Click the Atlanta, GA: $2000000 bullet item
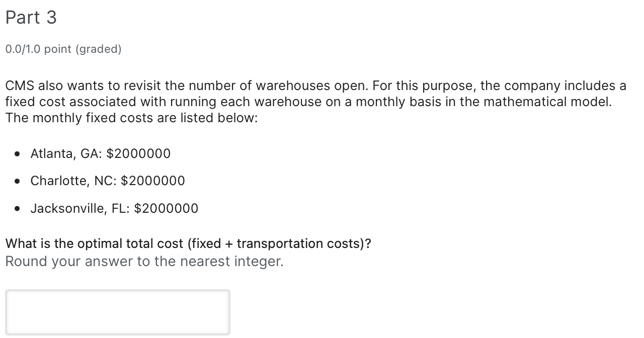 101,153
